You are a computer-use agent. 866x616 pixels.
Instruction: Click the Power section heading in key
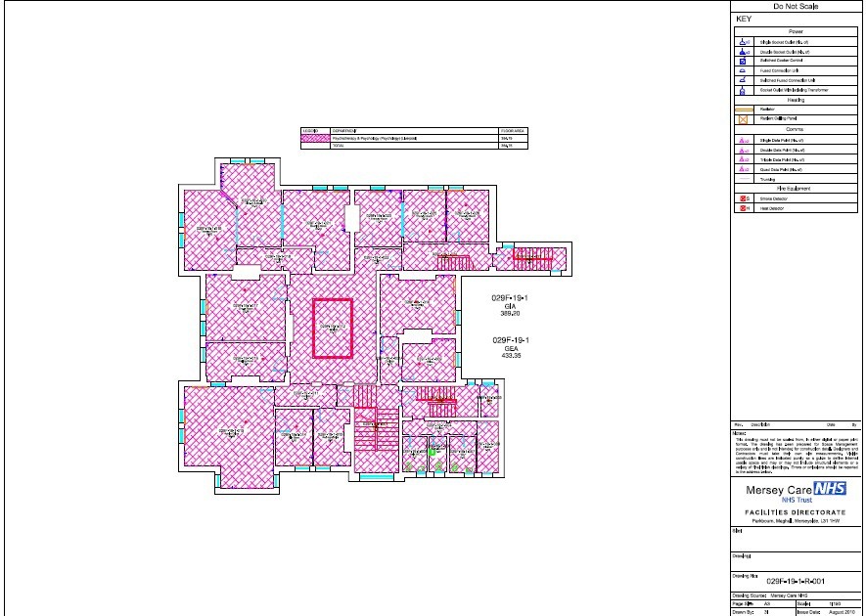click(796, 30)
